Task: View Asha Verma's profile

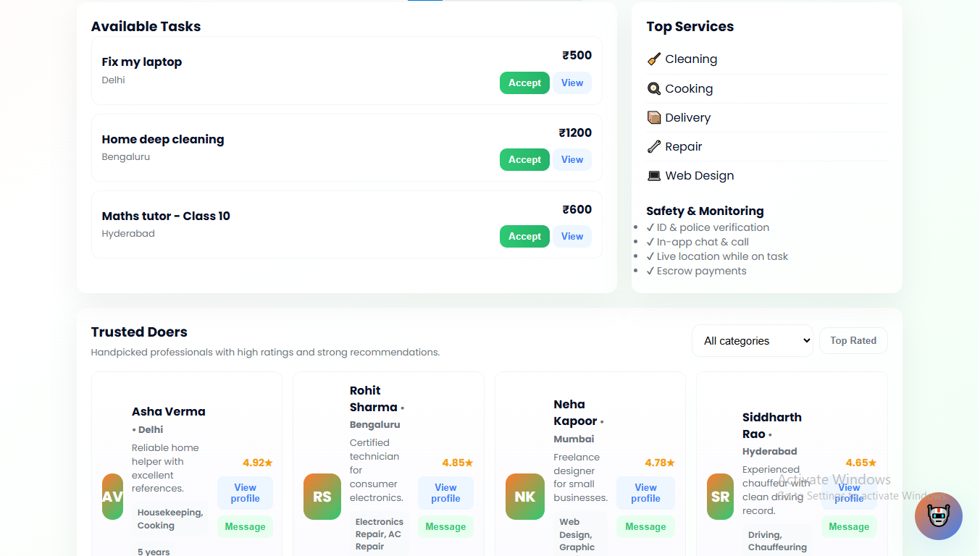Action: 245,493
